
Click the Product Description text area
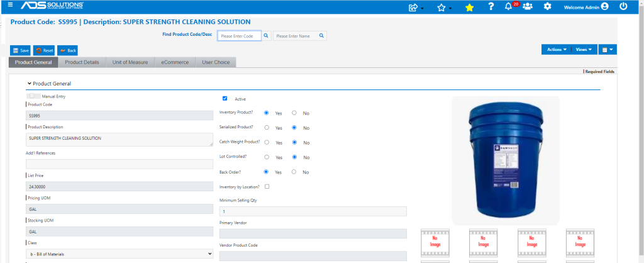pos(119,139)
